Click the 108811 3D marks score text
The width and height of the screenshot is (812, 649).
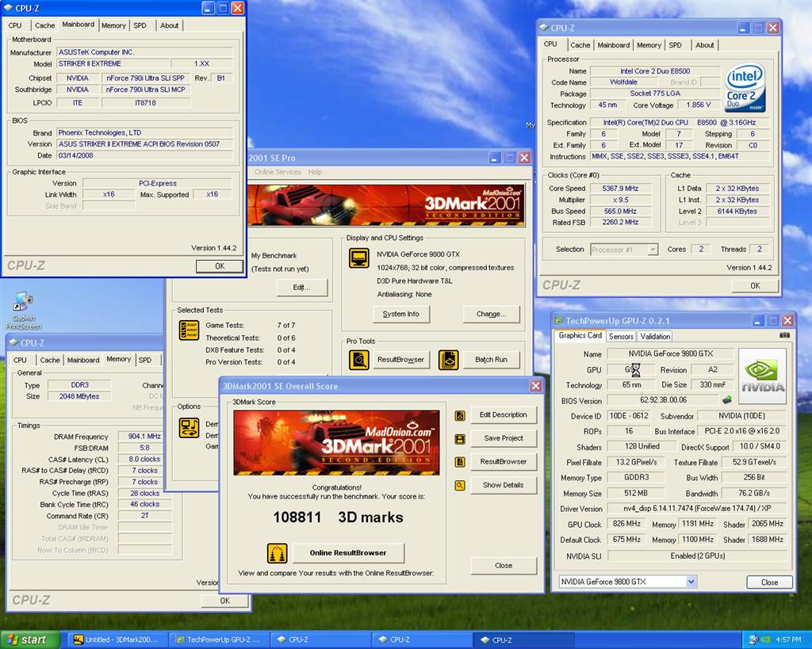[338, 517]
